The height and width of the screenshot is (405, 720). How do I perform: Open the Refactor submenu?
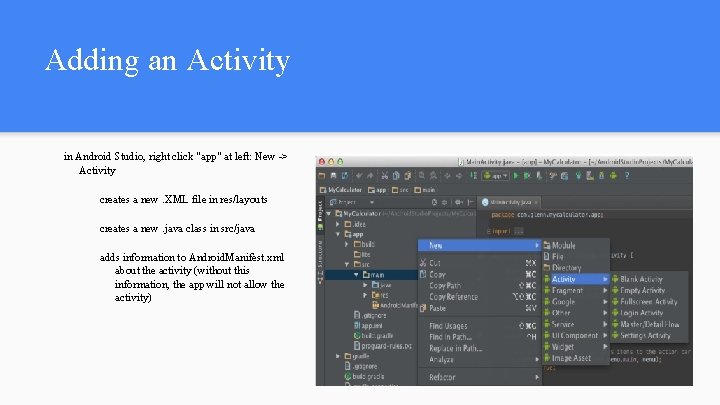click(x=479, y=377)
